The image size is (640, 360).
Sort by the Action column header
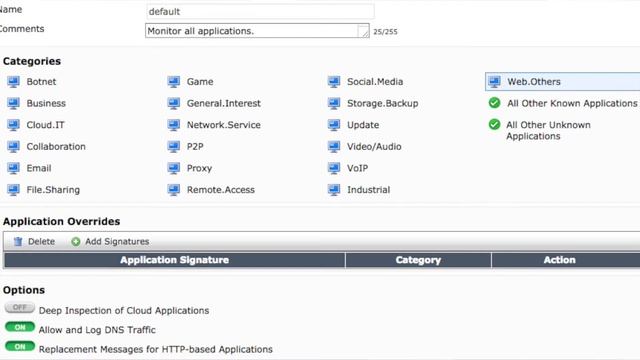[566, 260]
